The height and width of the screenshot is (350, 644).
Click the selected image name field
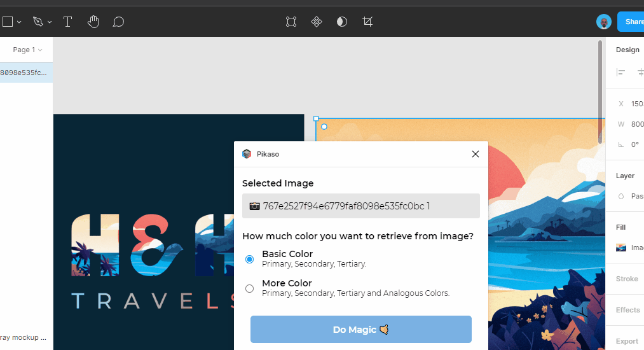(x=360, y=206)
